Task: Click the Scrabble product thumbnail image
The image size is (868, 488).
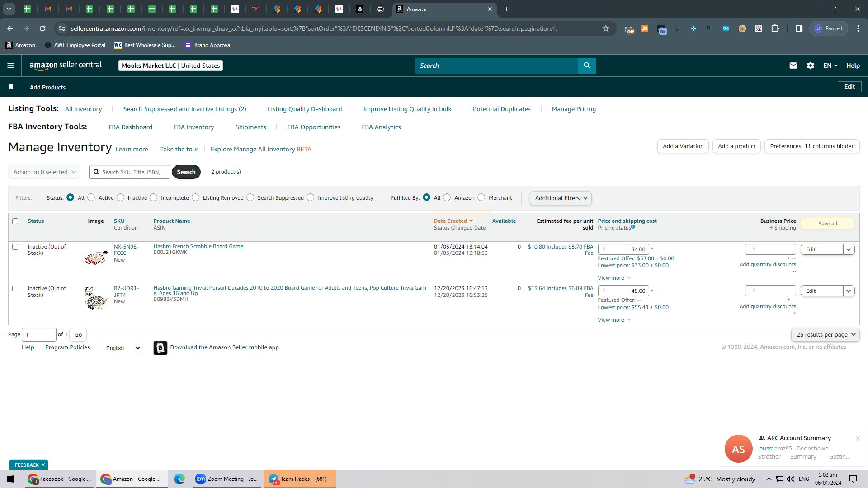Action: 95,258
